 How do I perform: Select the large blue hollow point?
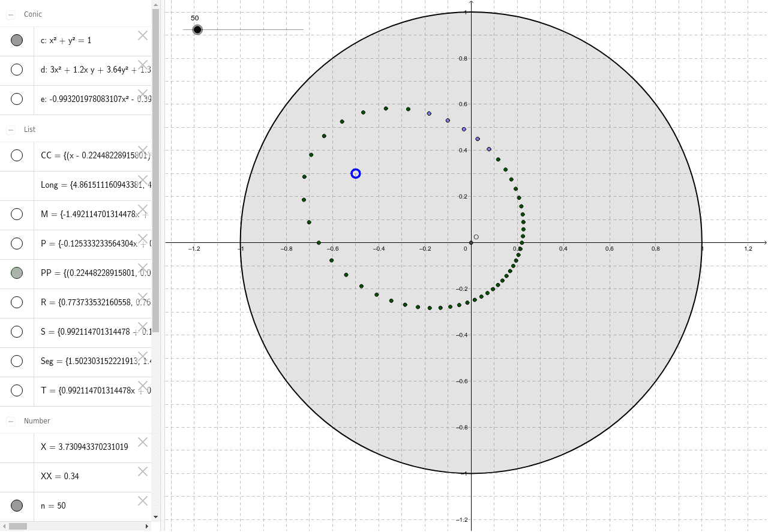[356, 173]
